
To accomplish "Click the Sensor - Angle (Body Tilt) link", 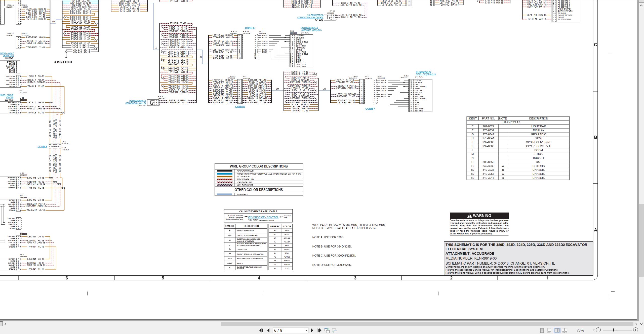I will pyautogui.click(x=7, y=55).
